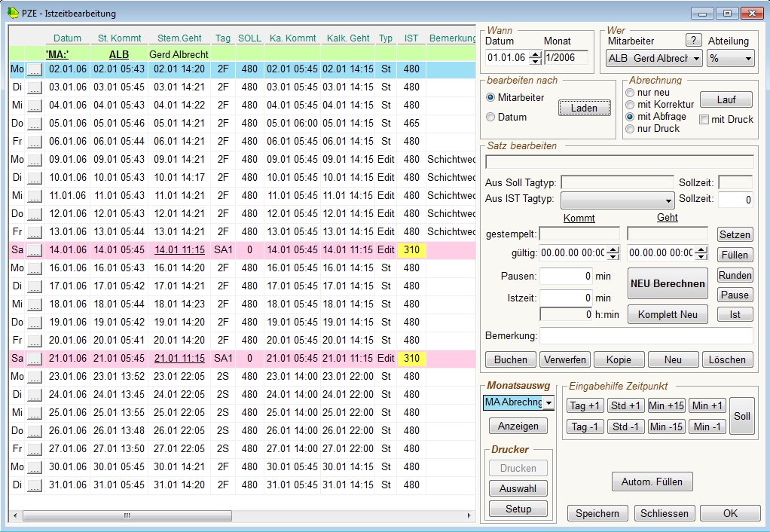Choose the mit Korrektur radio option

click(631, 104)
